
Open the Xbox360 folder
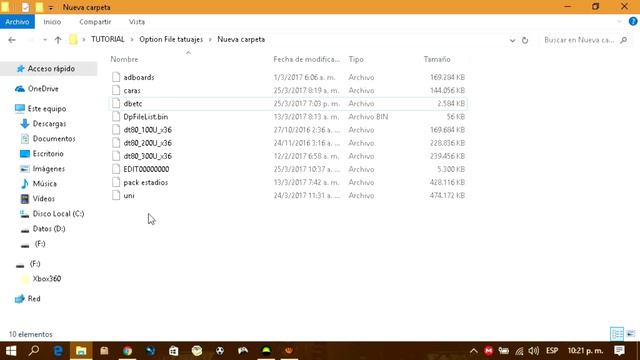click(x=47, y=279)
